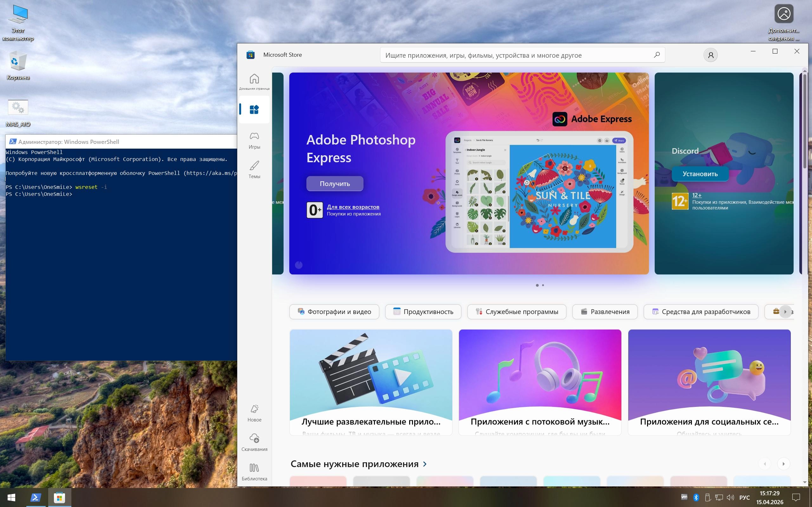812x507 pixels.
Task: Click the user profile account icon
Action: click(710, 55)
